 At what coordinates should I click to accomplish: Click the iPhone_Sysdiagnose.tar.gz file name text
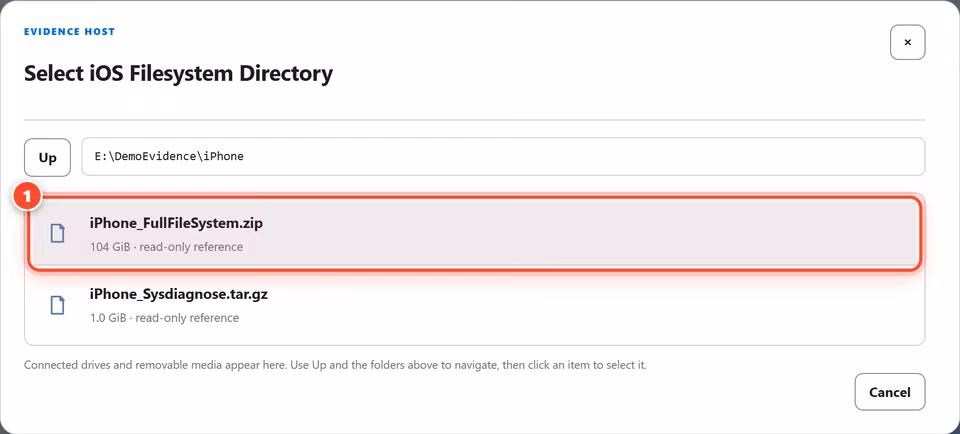(179, 294)
